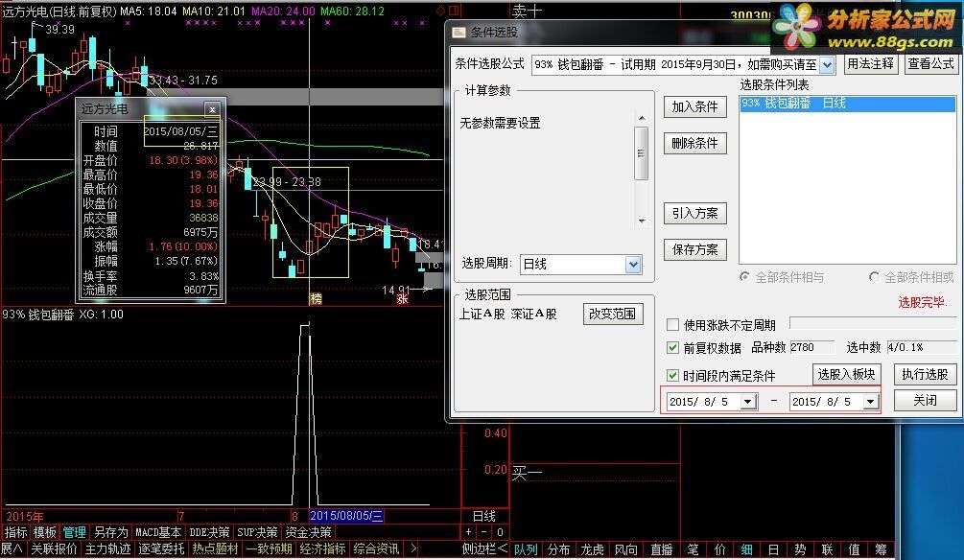Image resolution: width=964 pixels, height=560 pixels.
Task: Open the 经济指标 tab
Action: tap(322, 548)
